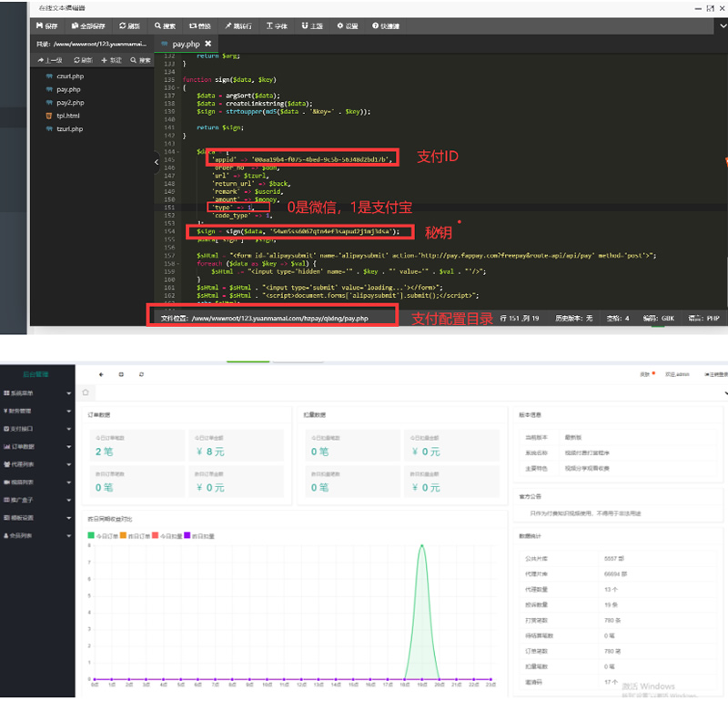Click the 保存 (Save) toolbar button
728x701 pixels.
[46, 25]
